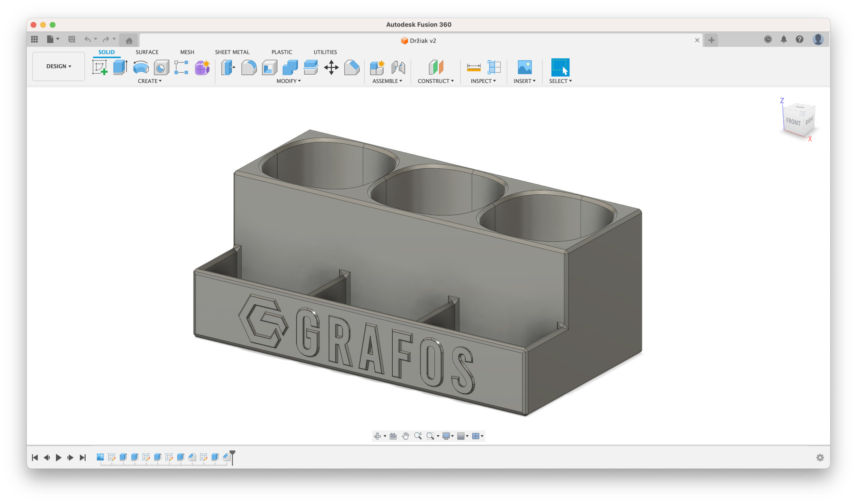Jump to beginning of timeline

tap(35, 458)
